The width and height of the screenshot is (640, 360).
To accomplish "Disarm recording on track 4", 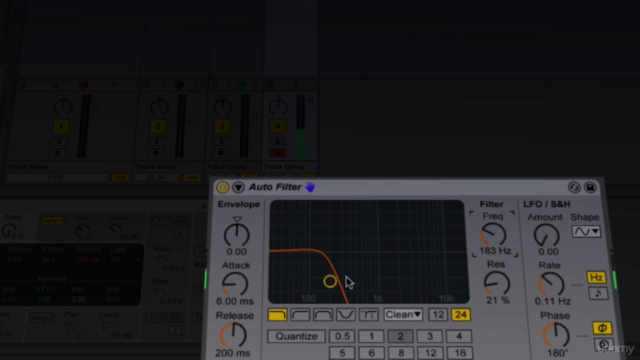I will click(x=278, y=153).
